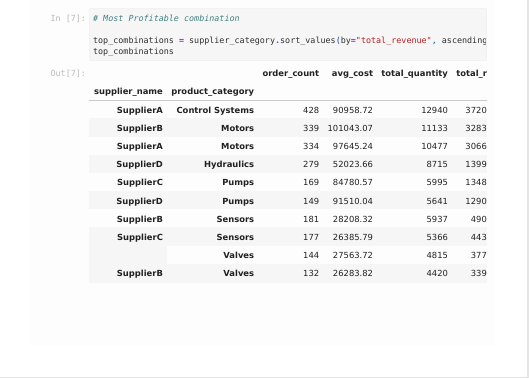Click the avg_cost column header
529x378 pixels.
352,73
